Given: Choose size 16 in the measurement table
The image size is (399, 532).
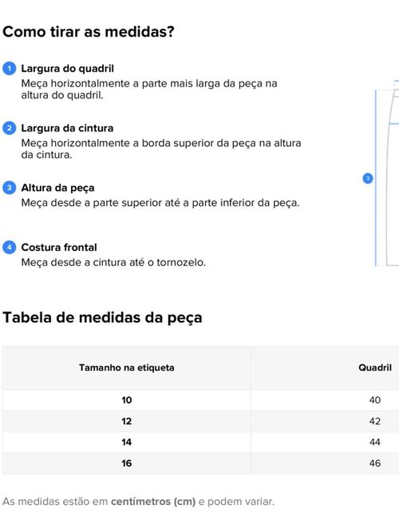Looking at the screenshot, I should point(200,463).
